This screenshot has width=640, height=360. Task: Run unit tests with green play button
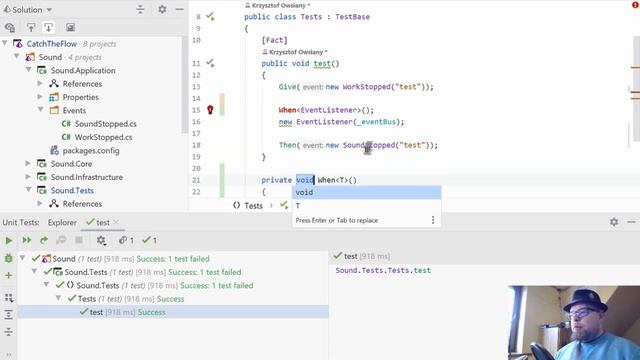[9, 240]
